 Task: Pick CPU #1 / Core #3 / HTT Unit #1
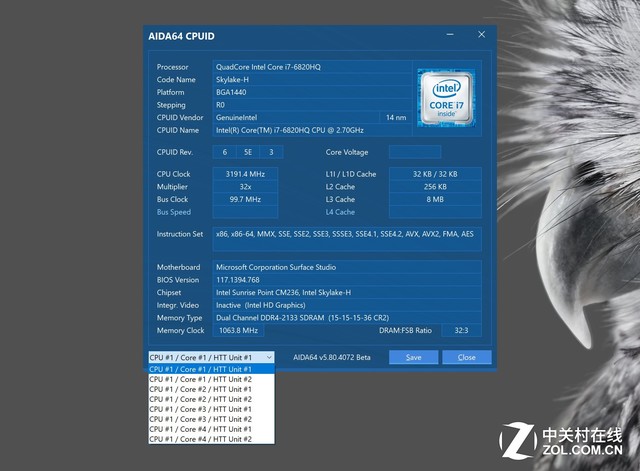211,409
